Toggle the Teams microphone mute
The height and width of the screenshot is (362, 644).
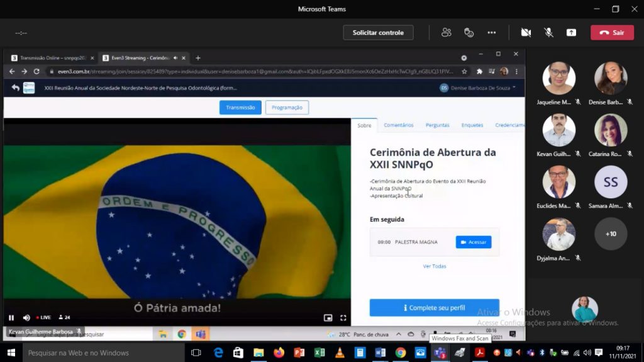tap(548, 33)
